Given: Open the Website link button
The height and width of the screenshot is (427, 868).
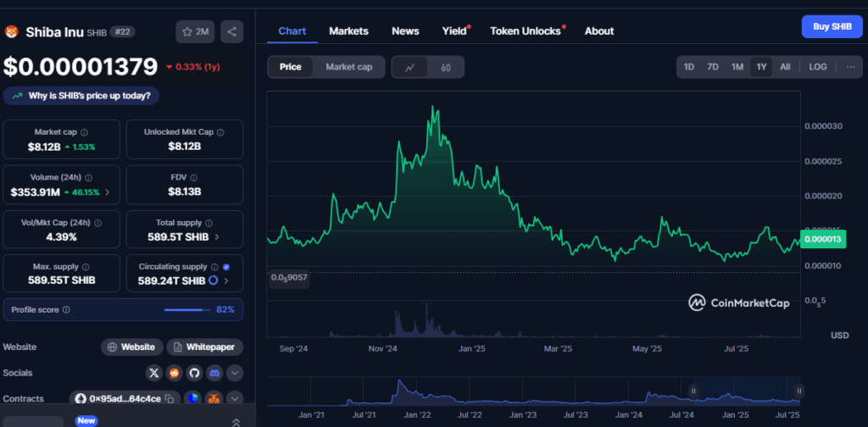Looking at the screenshot, I should [131, 347].
